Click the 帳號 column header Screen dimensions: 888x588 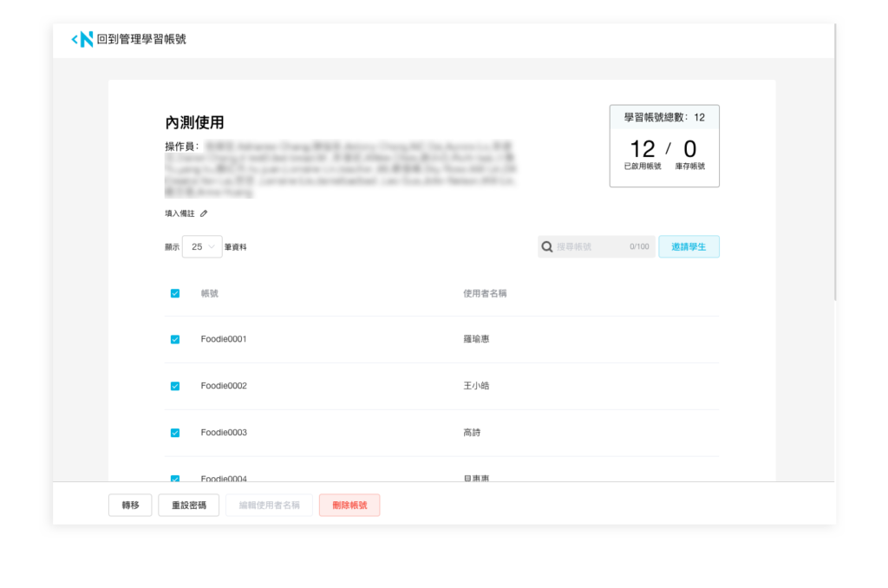[x=210, y=293]
